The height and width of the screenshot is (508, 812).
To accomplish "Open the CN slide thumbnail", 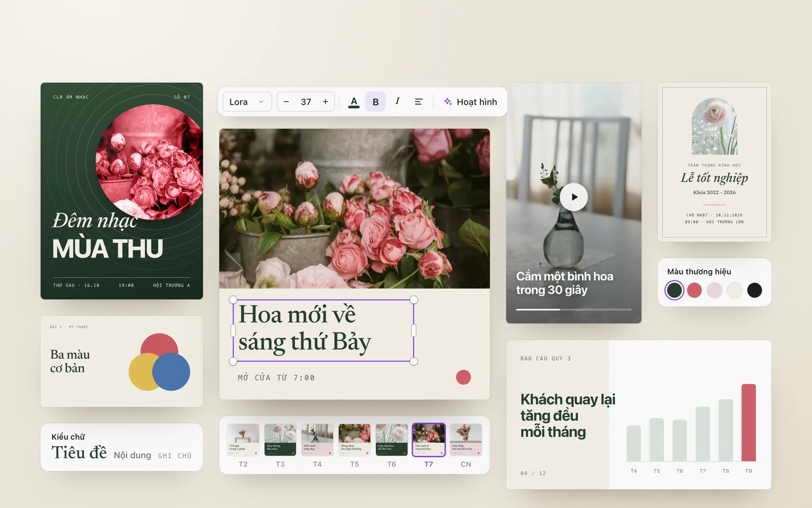I will [x=466, y=440].
